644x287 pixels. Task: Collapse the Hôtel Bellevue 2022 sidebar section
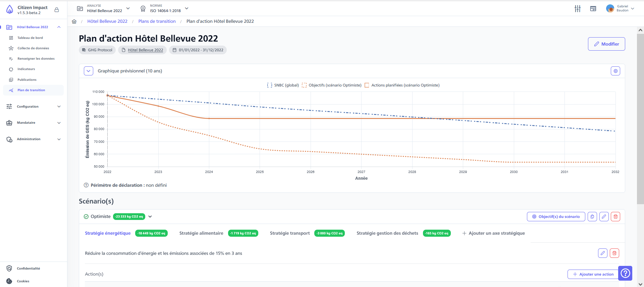tap(59, 27)
